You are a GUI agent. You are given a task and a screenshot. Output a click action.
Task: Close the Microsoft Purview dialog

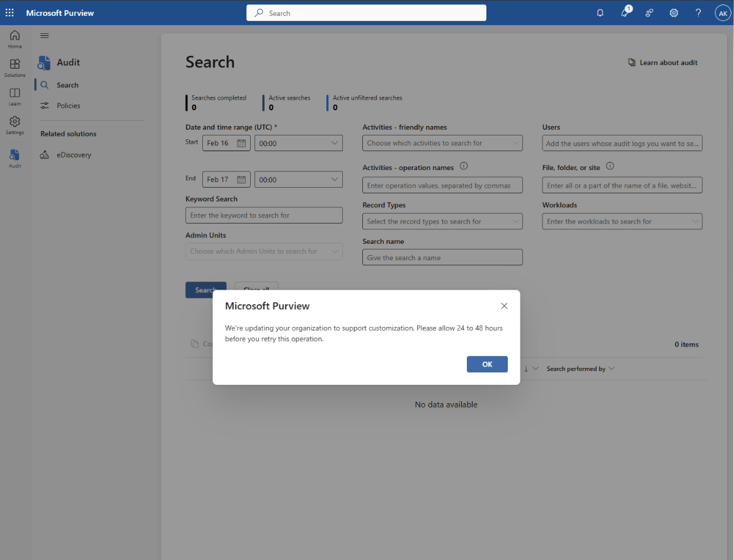click(x=503, y=306)
